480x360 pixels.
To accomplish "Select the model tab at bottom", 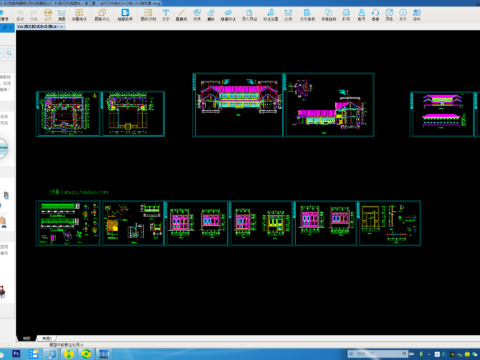I will coord(26,338).
